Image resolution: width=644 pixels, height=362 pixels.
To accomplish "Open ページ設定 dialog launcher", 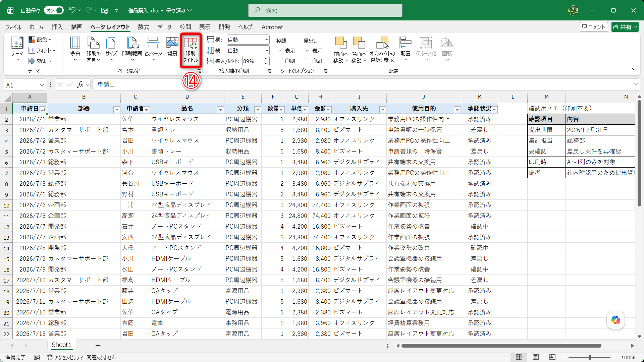I will click(x=199, y=71).
